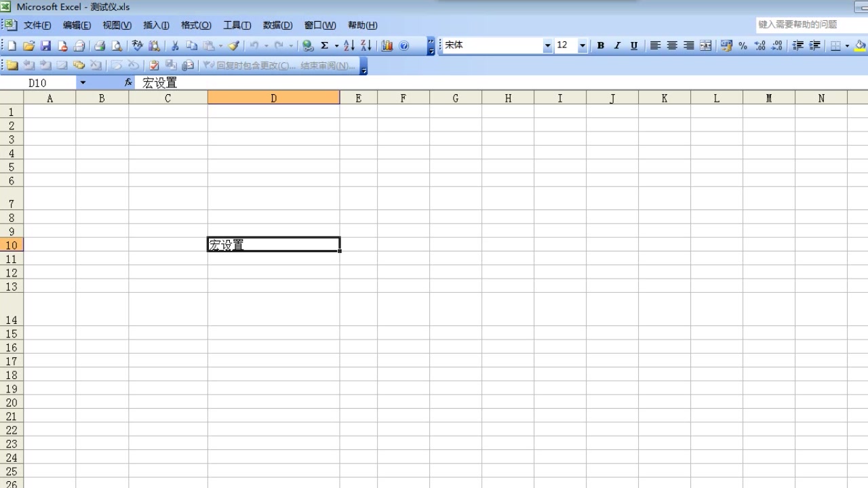Image resolution: width=868 pixels, height=488 pixels.
Task: Expand standard toolbar options chevron
Action: (x=431, y=46)
